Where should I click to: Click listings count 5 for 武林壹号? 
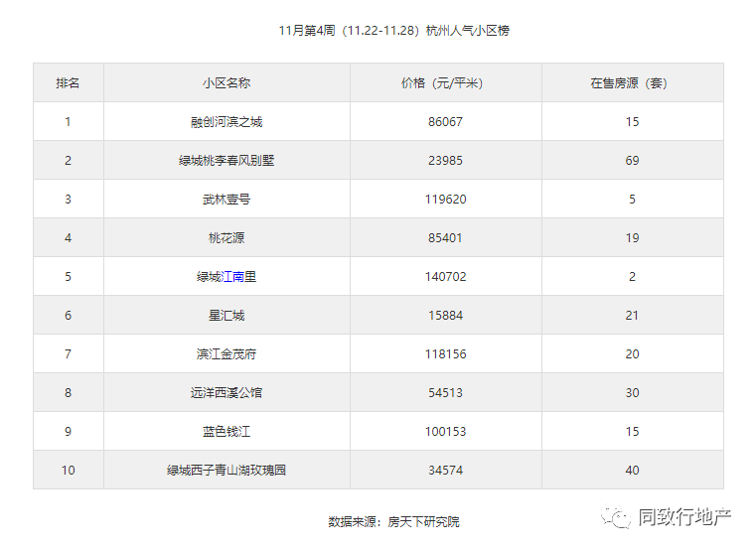632,200
